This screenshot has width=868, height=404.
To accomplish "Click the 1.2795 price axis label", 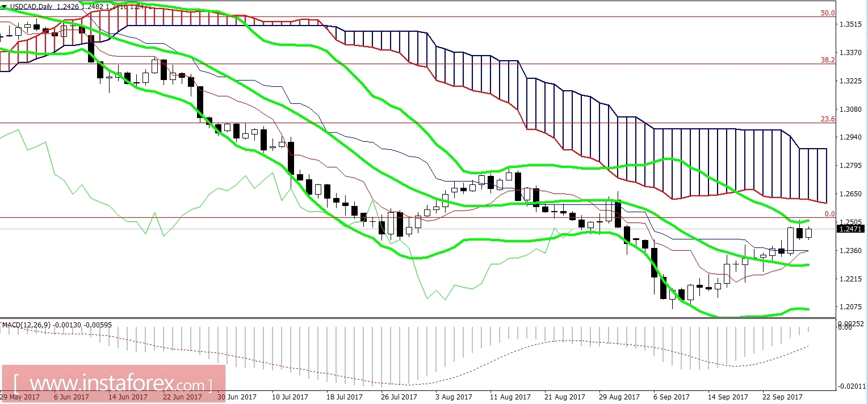I will pos(852,166).
